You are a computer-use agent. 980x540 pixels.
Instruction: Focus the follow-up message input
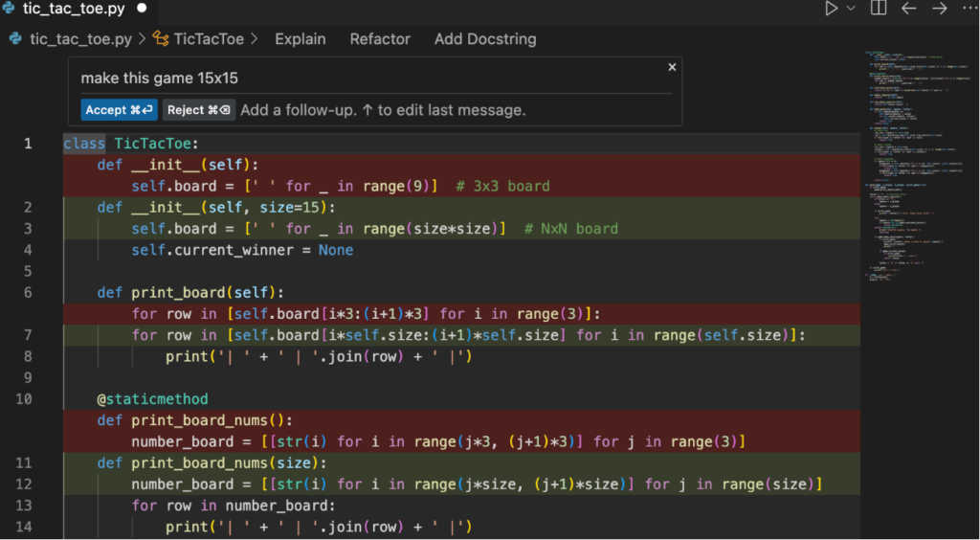383,111
